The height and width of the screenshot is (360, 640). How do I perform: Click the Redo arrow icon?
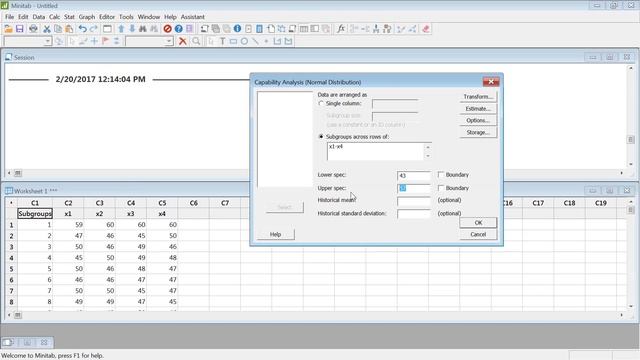click(x=94, y=29)
